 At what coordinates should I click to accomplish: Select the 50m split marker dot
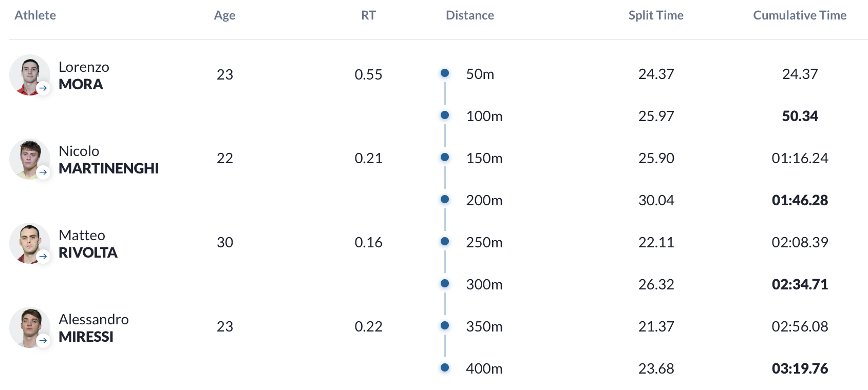point(445,73)
